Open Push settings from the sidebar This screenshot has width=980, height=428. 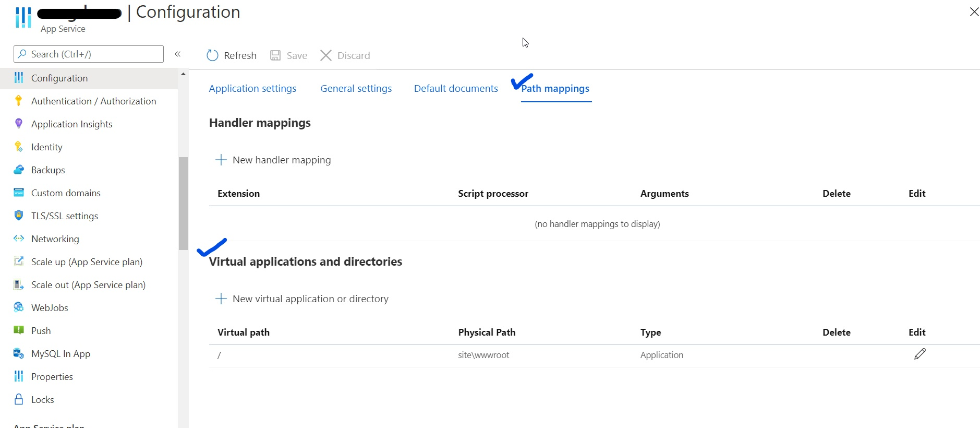[x=41, y=330]
